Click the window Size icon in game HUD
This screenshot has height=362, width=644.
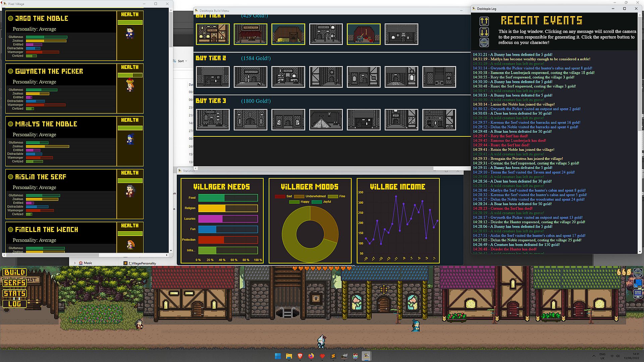click(638, 283)
